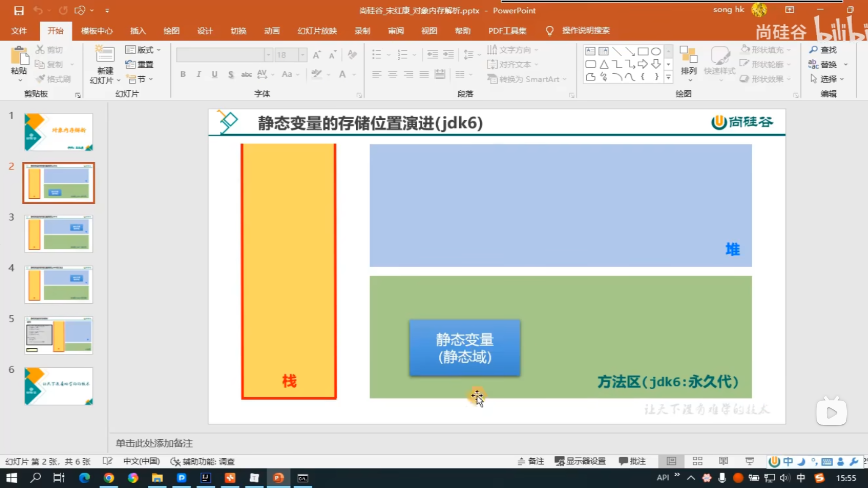Open reading view from status bar
868x488 pixels.
723,461
